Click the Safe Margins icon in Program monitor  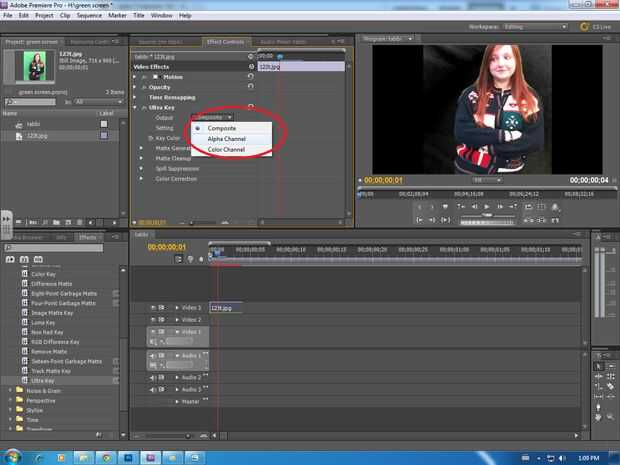(541, 206)
